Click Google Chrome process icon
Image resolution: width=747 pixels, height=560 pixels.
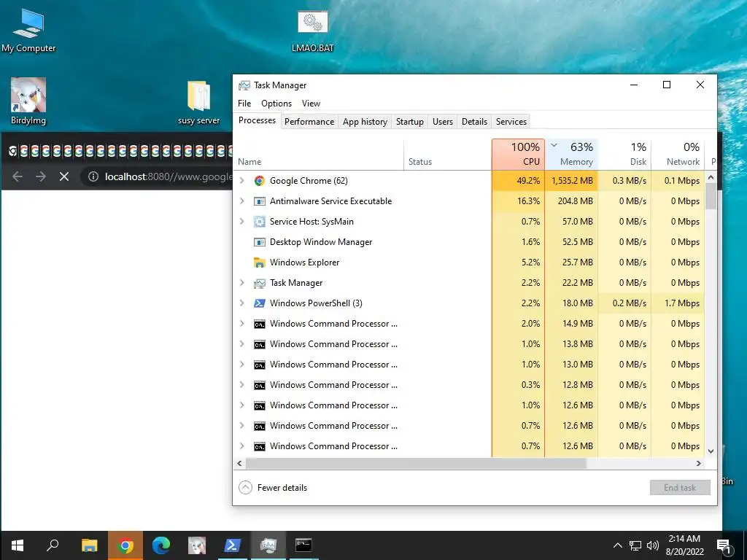pyautogui.click(x=259, y=181)
